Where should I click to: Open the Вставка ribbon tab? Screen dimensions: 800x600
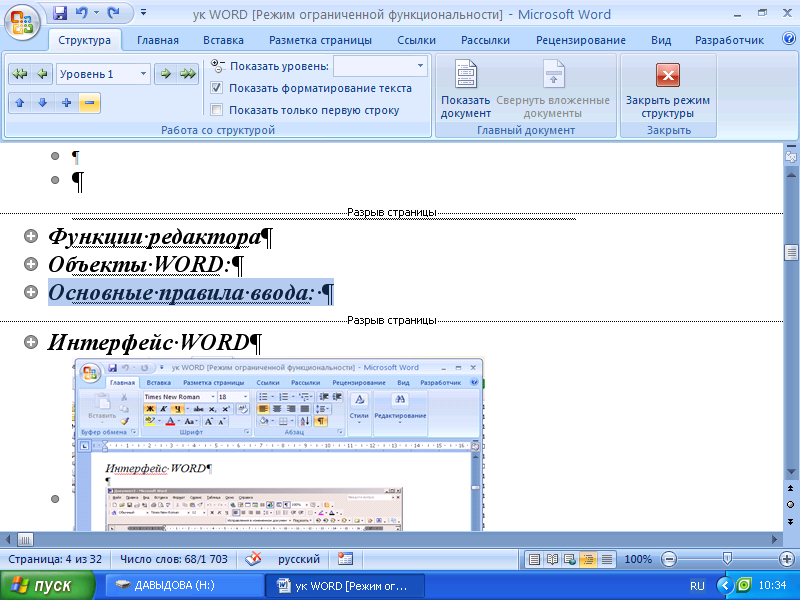coord(223,40)
